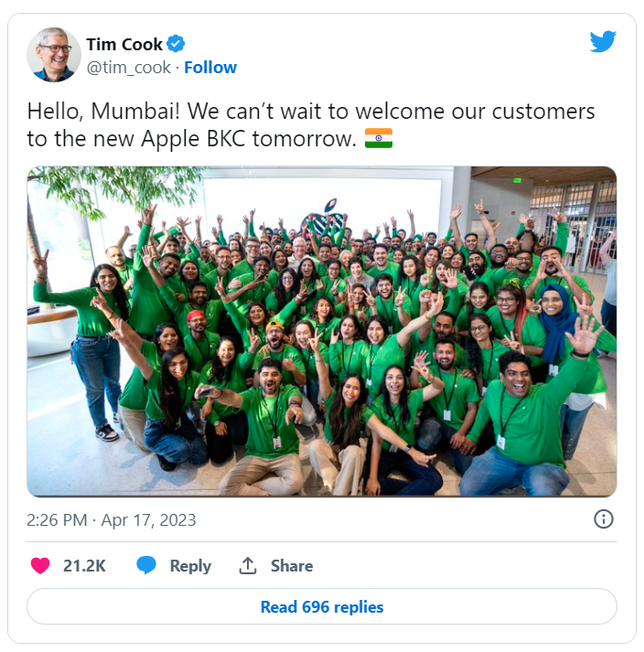Screen dimensions: 644x652
Task: Open Tim Cook's profile avatar
Action: [54, 55]
